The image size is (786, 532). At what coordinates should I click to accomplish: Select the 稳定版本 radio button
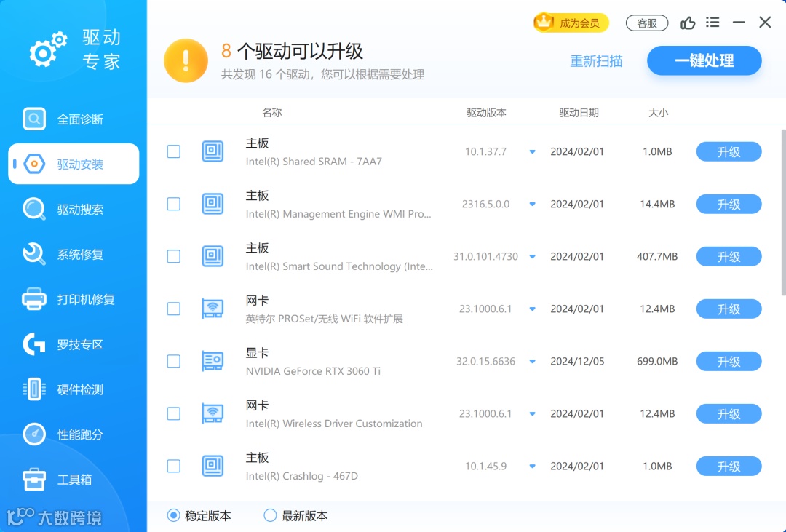173,515
